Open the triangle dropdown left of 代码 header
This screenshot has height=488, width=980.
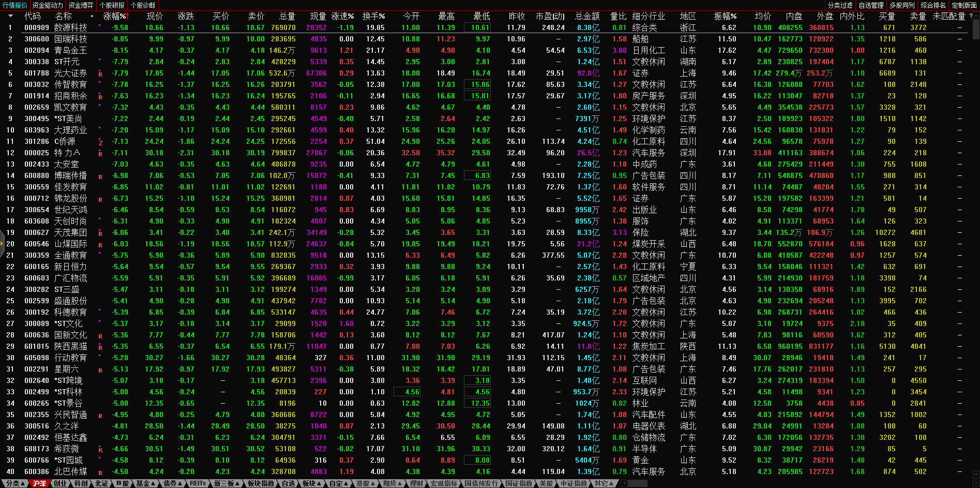click(x=10, y=16)
